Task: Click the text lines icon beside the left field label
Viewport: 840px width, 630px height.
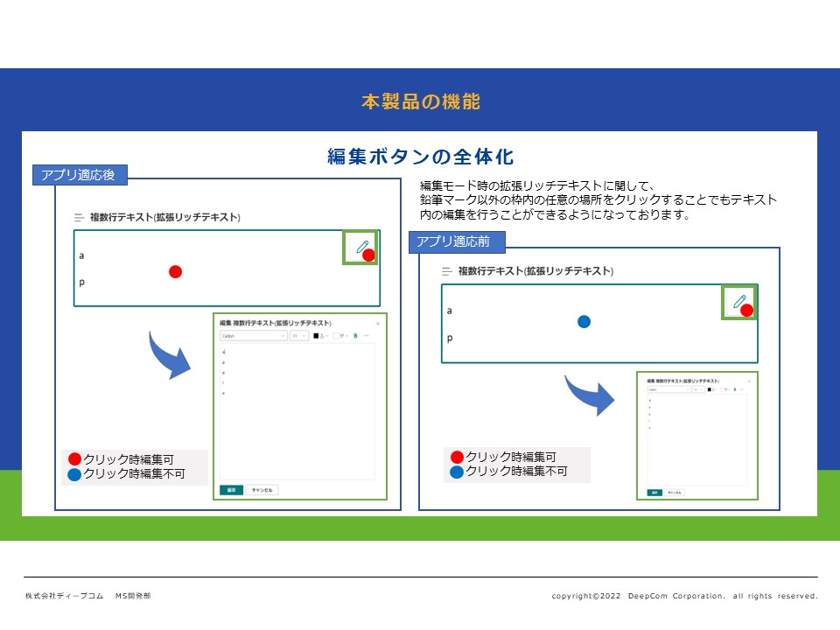Action: coord(79,217)
